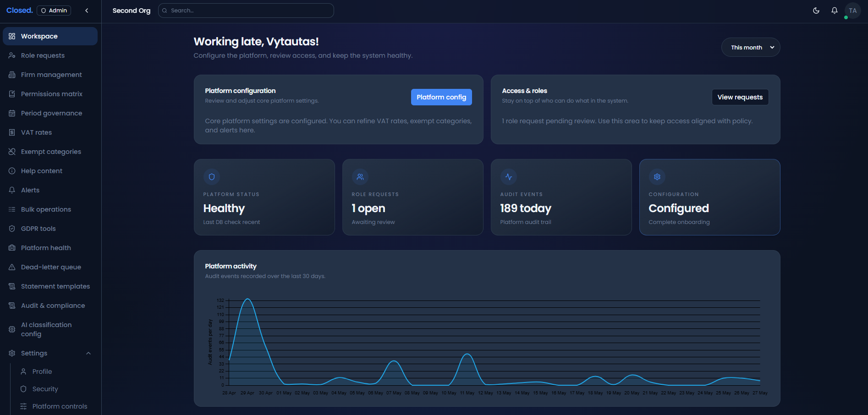Toggle dark mode moon icon
The width and height of the screenshot is (868, 415).
816,11
